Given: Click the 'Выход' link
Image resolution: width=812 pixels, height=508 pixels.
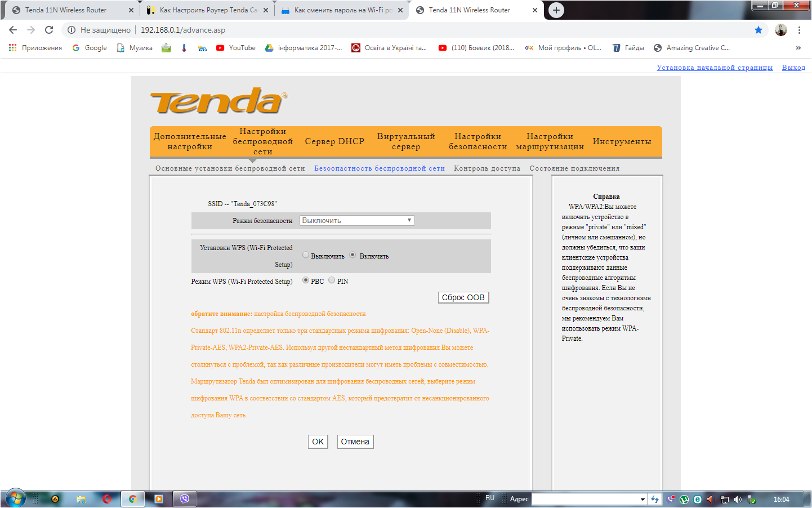Looking at the screenshot, I should 793,68.
